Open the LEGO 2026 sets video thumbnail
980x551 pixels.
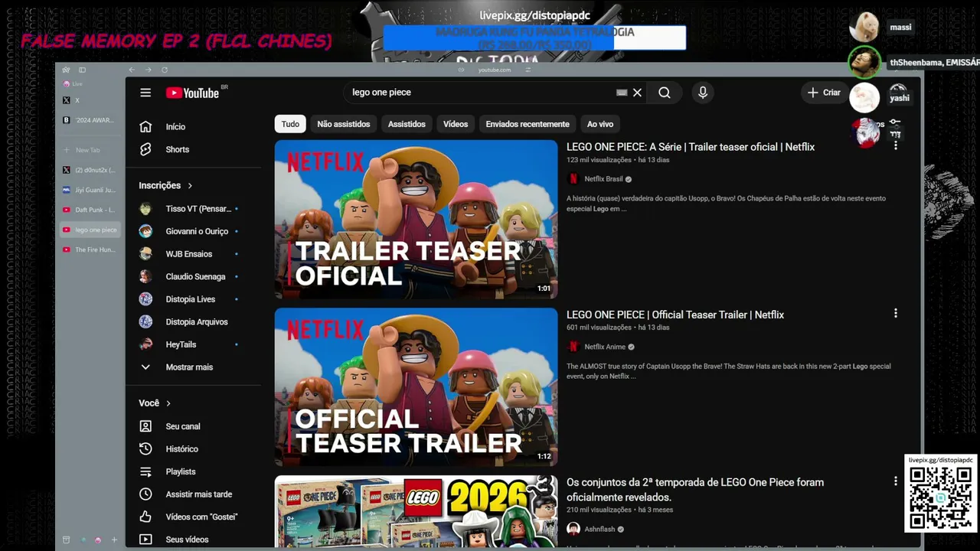[416, 511]
